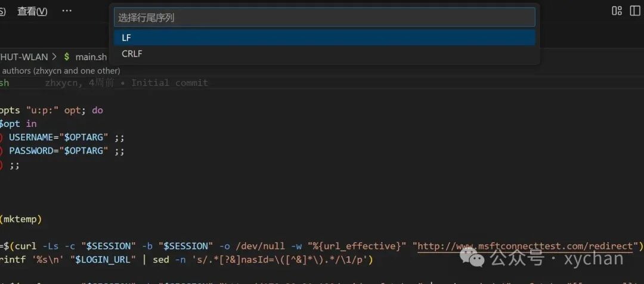
Task: Select the LF line ending option
Action: (x=324, y=38)
